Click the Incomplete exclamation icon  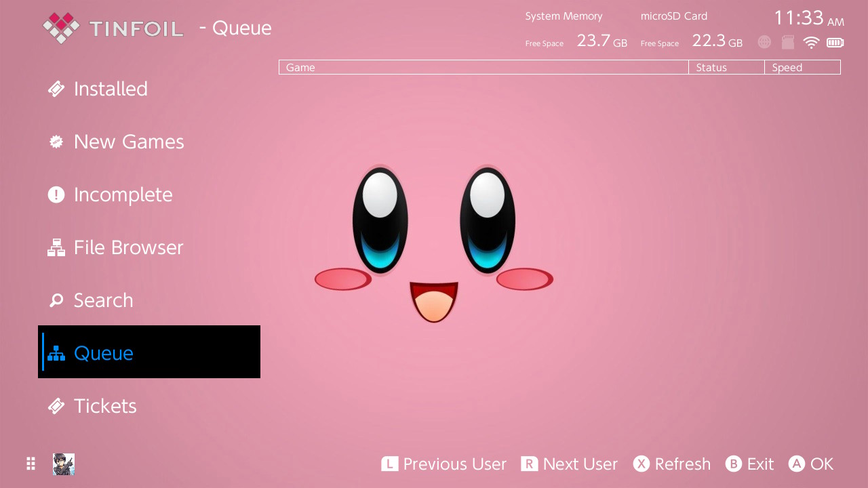click(x=56, y=195)
